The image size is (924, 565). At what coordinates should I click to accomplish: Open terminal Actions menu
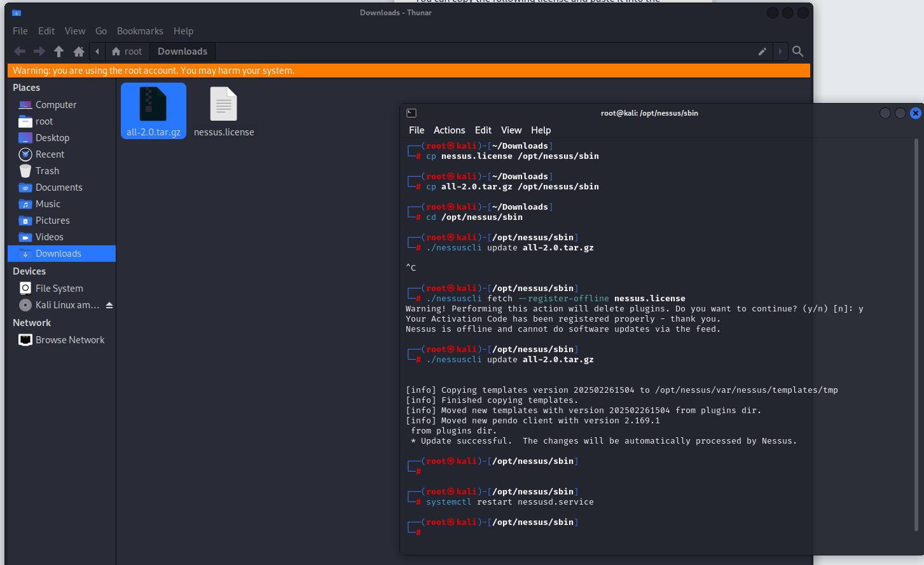[x=450, y=130]
